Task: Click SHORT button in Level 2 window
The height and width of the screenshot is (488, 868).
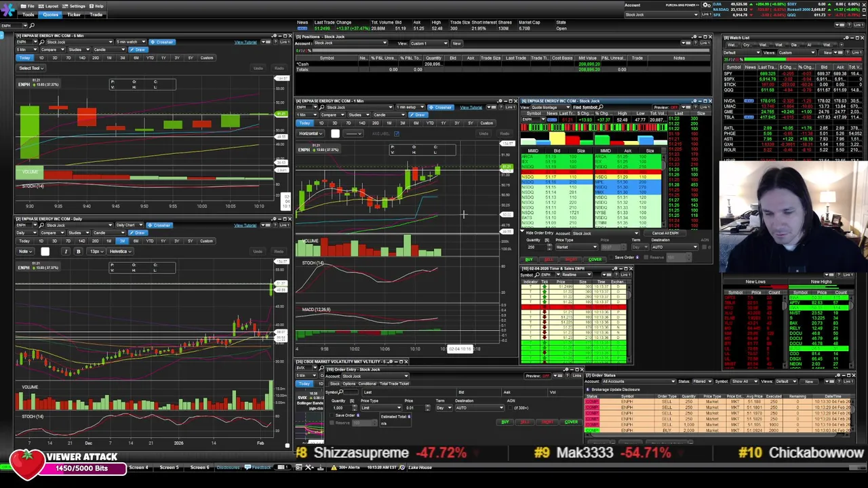Action: click(x=571, y=260)
